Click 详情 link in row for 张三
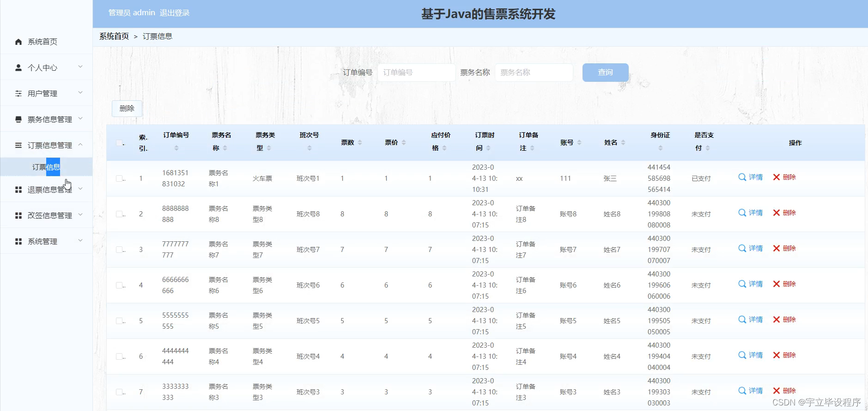 click(x=756, y=177)
